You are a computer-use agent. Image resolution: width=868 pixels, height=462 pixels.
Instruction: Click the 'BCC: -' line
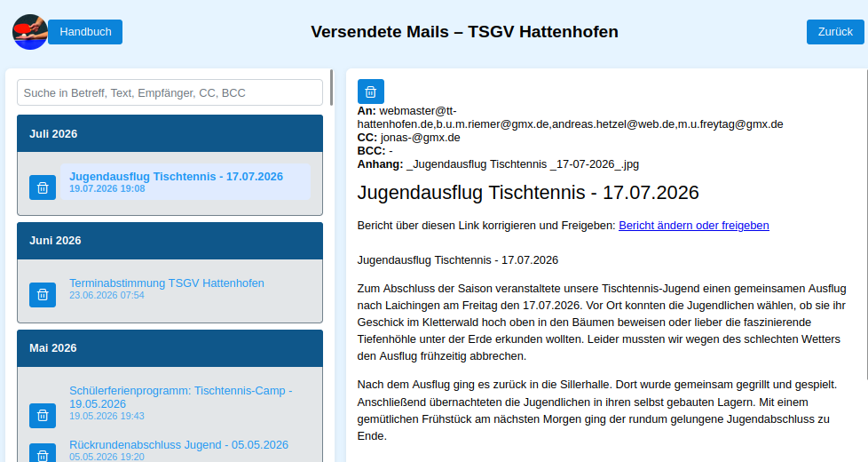tap(375, 151)
